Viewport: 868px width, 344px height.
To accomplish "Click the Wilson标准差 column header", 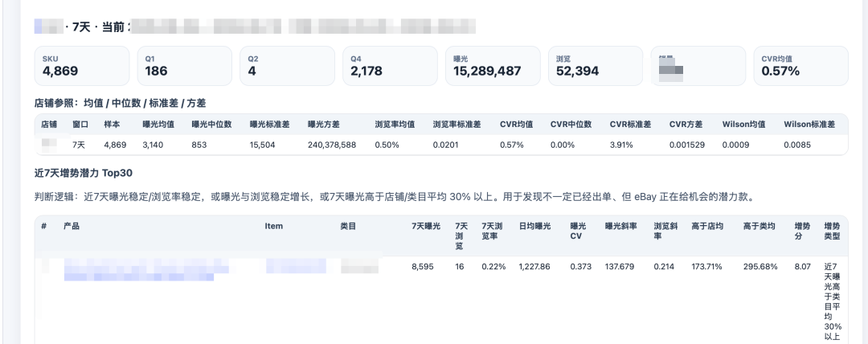I will [809, 125].
